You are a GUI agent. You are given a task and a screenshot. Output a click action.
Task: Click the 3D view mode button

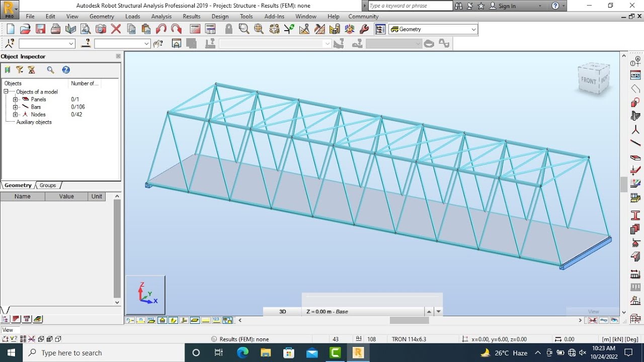[282, 312]
